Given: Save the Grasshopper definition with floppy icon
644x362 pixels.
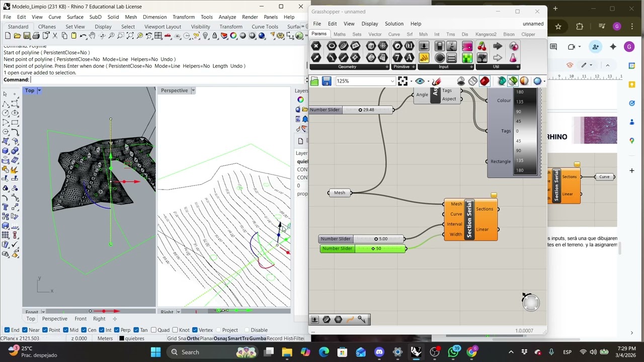Looking at the screenshot, I should (x=327, y=81).
